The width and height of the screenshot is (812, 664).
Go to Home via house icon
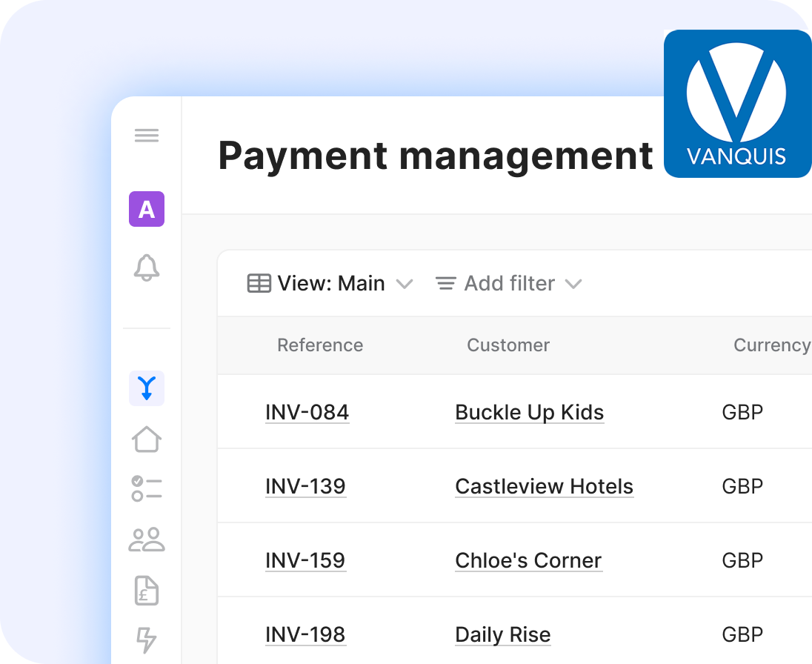147,439
